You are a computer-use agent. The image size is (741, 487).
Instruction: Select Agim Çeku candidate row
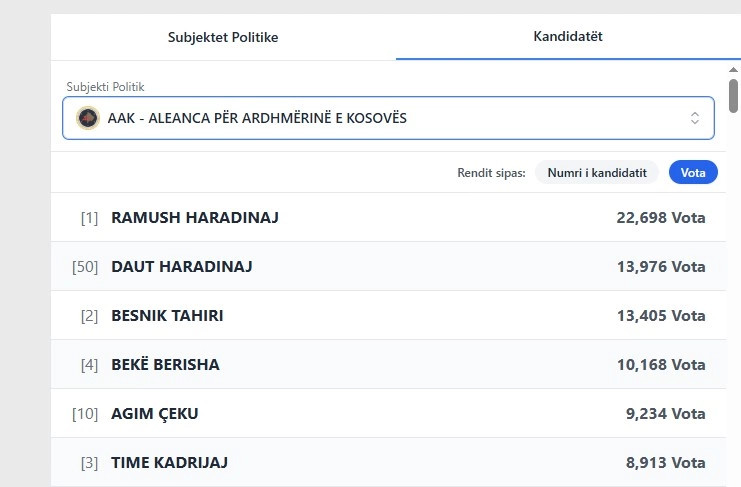388,413
